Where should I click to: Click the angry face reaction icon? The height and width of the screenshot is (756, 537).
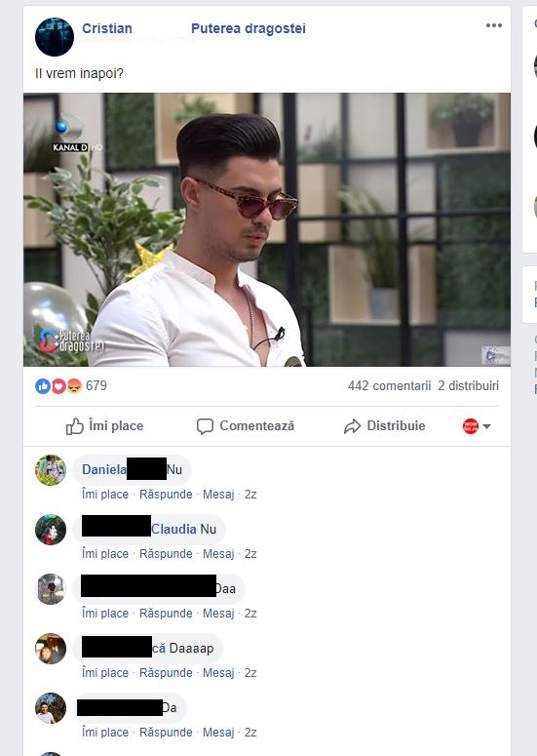coord(74,385)
